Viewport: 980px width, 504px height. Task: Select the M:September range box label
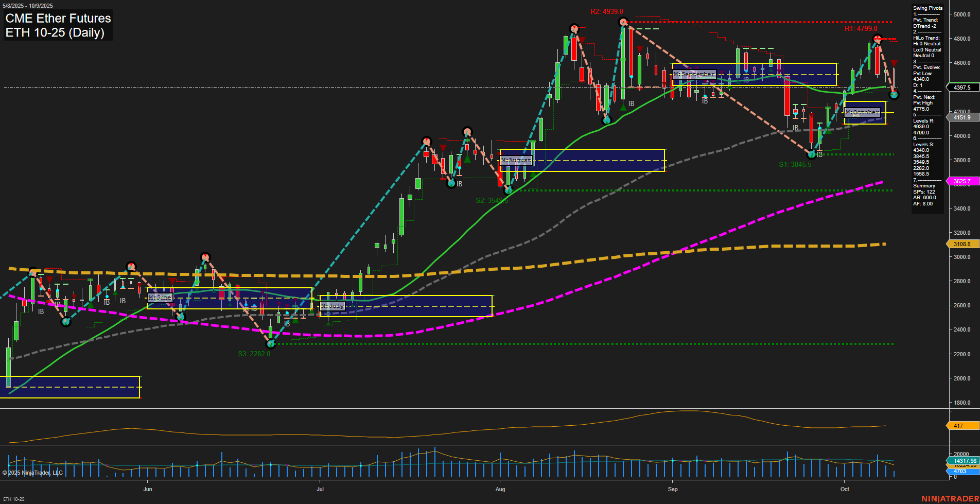click(x=694, y=74)
